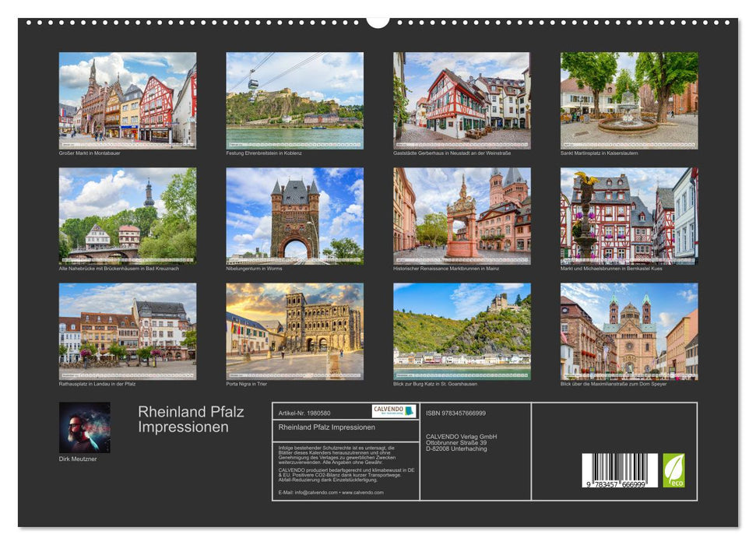Click the www.calvendo.com website link

click(363, 493)
